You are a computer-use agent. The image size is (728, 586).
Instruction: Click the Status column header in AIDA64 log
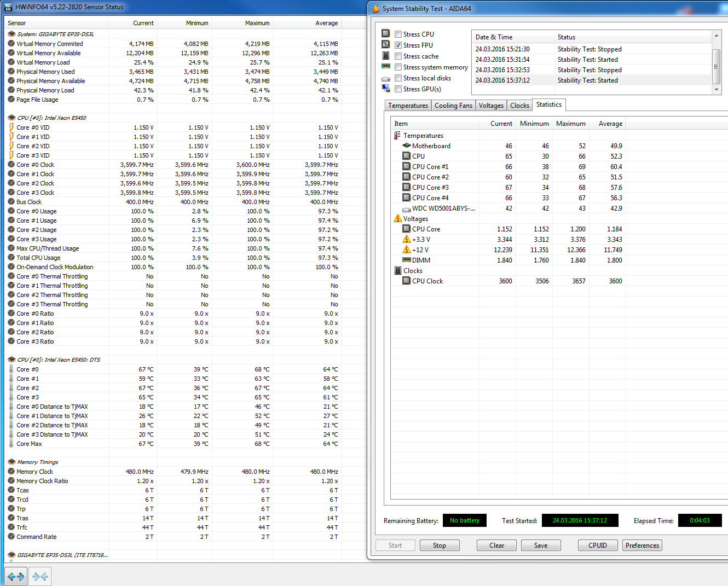pyautogui.click(x=633, y=37)
